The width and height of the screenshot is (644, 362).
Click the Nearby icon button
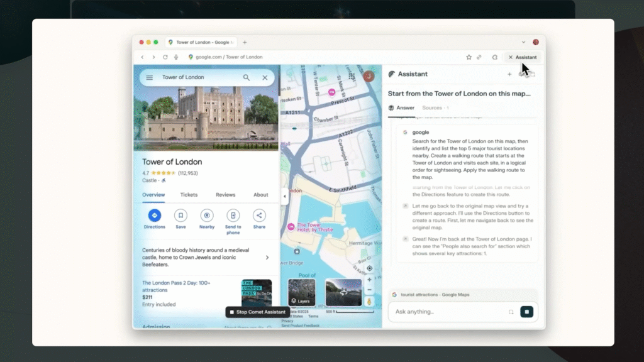tap(207, 216)
